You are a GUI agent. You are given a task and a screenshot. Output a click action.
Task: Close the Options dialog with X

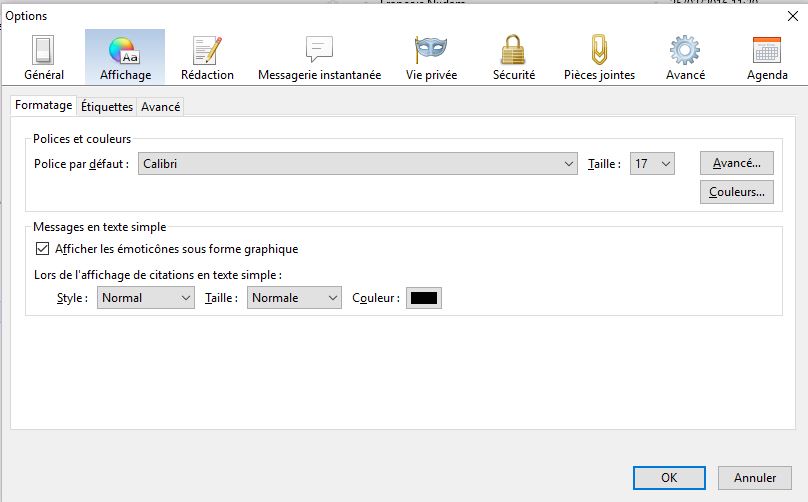(793, 16)
